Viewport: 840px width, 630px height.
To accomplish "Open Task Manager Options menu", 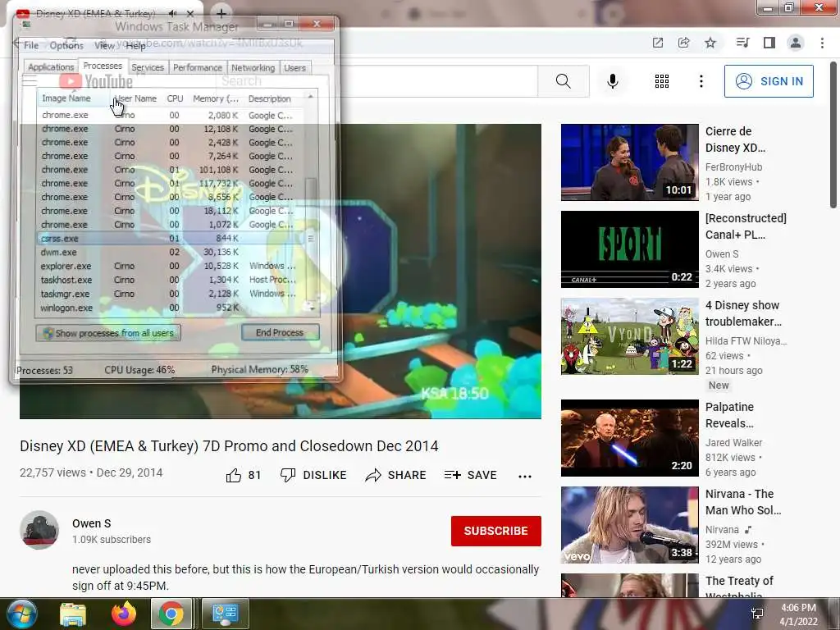I will (66, 46).
